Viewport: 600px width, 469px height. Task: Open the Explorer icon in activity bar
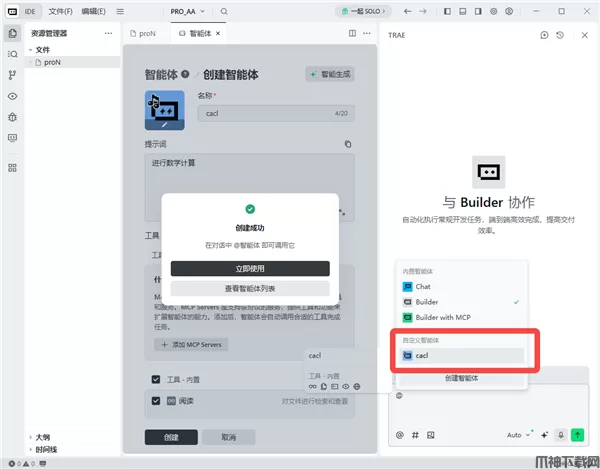click(x=12, y=33)
